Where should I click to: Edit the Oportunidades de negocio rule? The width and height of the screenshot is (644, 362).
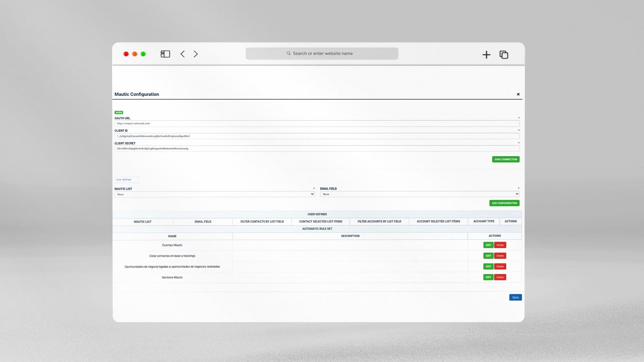point(488,266)
